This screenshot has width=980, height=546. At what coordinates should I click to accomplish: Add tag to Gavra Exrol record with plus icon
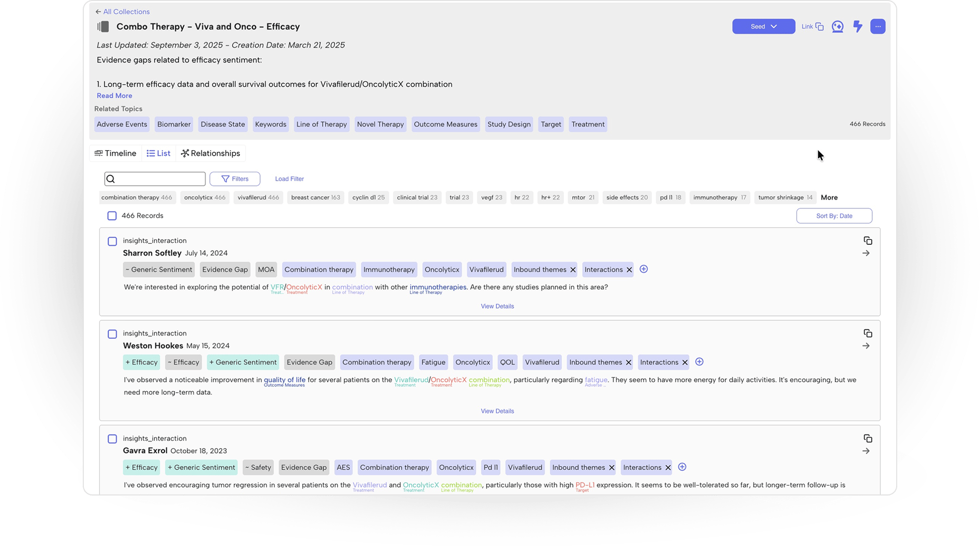(x=682, y=467)
